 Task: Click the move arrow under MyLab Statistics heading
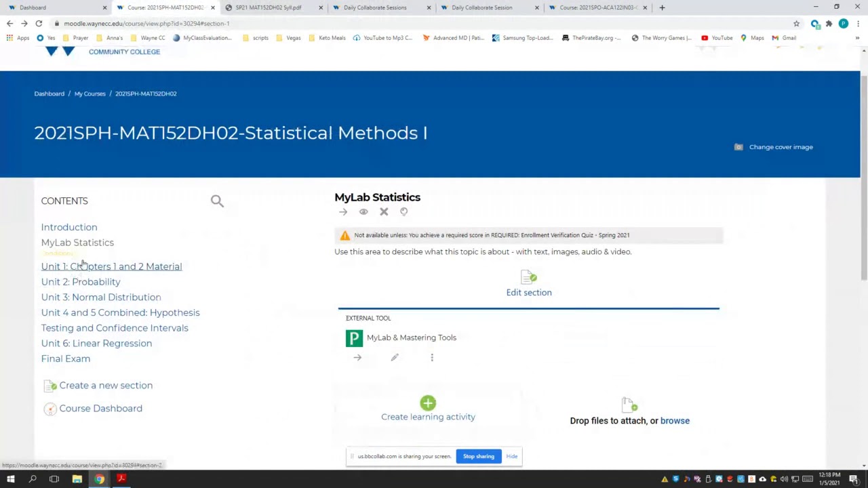[343, 212]
